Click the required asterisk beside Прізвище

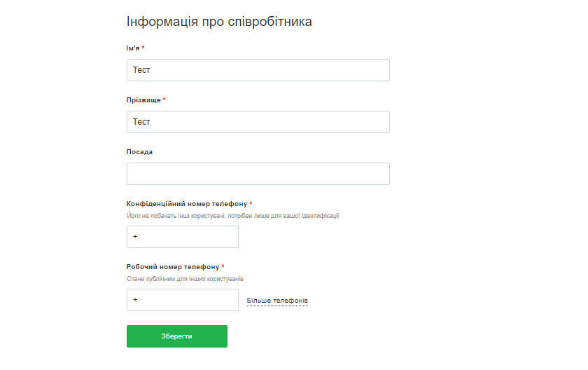tap(164, 100)
